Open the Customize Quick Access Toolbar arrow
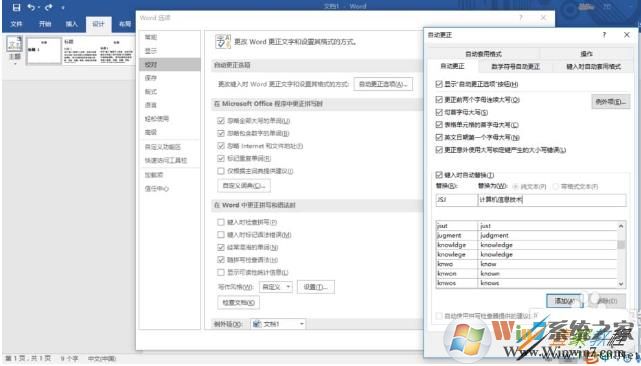The width and height of the screenshot is (641, 366). coord(63,8)
